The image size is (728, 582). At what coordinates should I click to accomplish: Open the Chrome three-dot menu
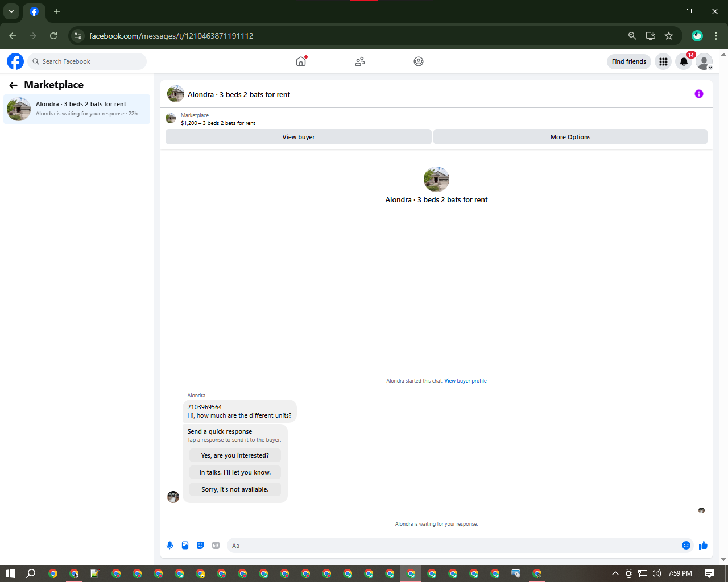point(716,36)
